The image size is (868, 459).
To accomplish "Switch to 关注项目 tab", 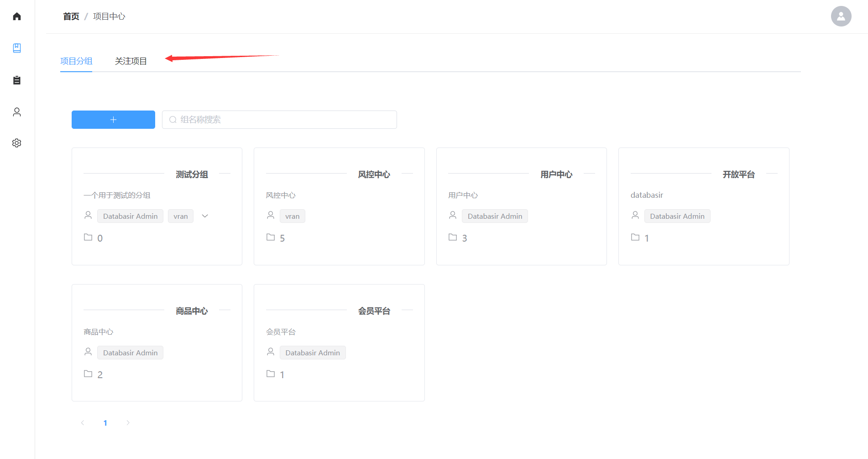I will [131, 61].
